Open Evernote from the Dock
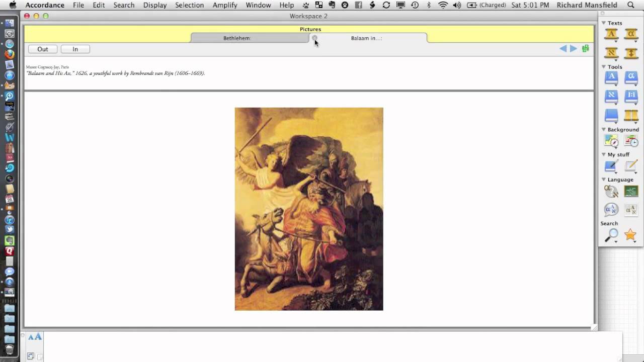Image resolution: width=644 pixels, height=362 pixels. coord(10,240)
